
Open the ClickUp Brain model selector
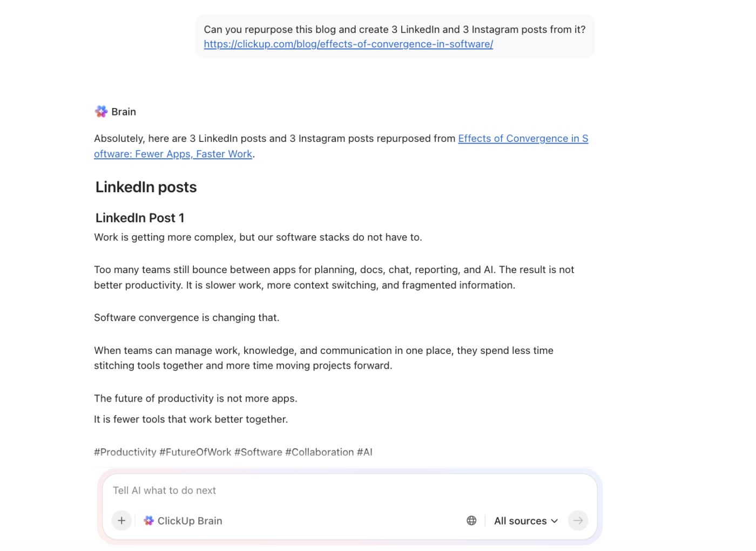pos(183,521)
